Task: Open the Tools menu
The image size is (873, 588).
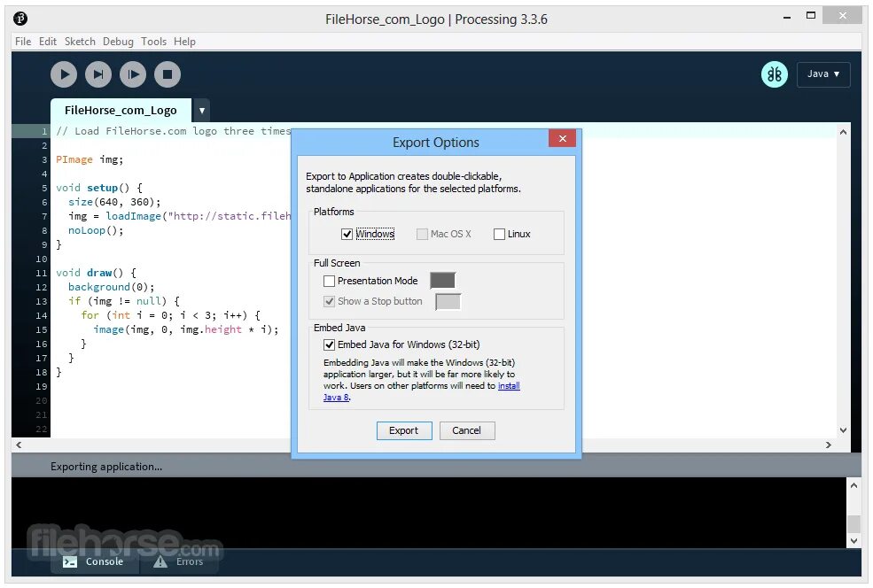Action: coord(153,42)
